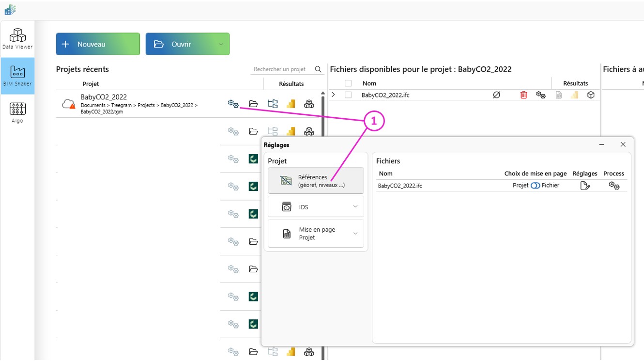Expand the BabyCO2_2022.ifc row chevron
Screen dimensions: 644x361
coord(333,95)
